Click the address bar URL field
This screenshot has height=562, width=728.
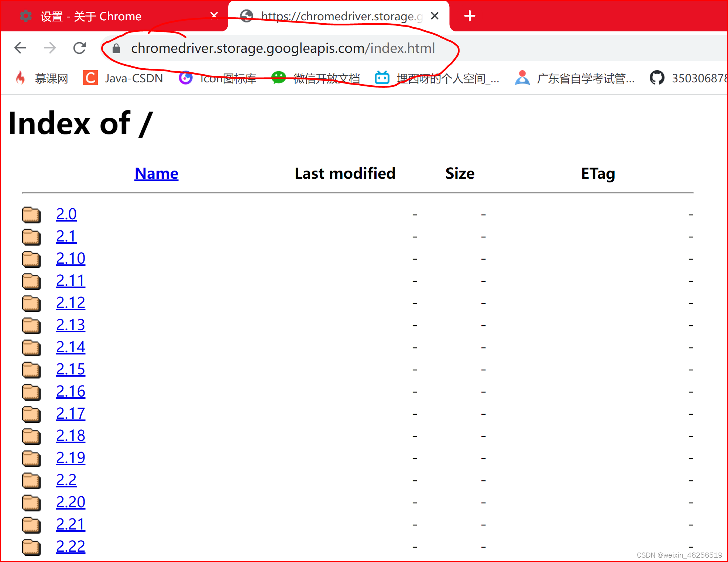283,48
